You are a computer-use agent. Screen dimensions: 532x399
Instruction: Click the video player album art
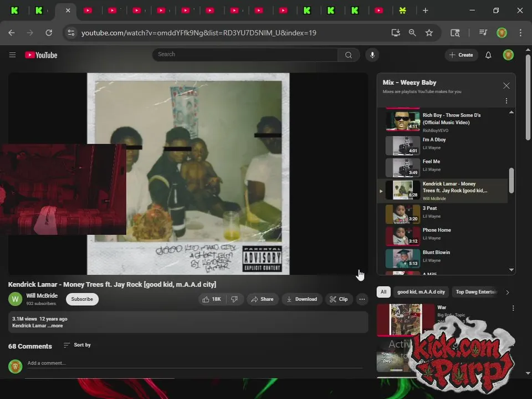pos(188,173)
